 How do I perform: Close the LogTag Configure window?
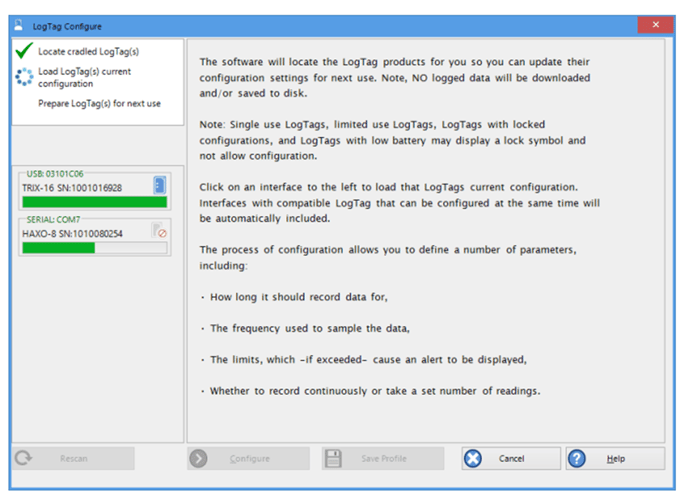point(656,25)
